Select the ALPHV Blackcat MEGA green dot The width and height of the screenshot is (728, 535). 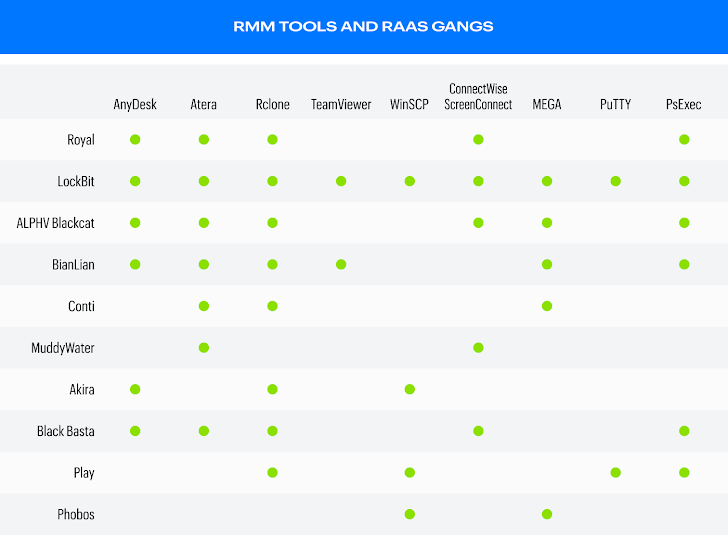pyautogui.click(x=547, y=223)
